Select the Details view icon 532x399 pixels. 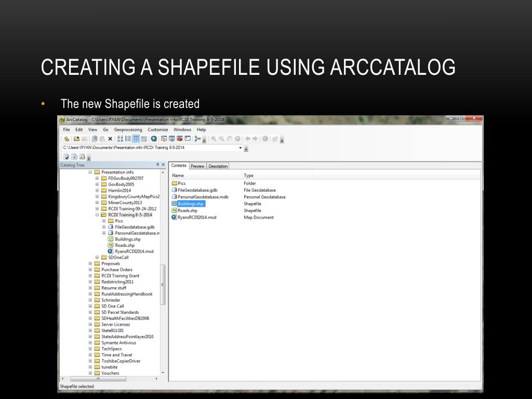click(x=136, y=138)
